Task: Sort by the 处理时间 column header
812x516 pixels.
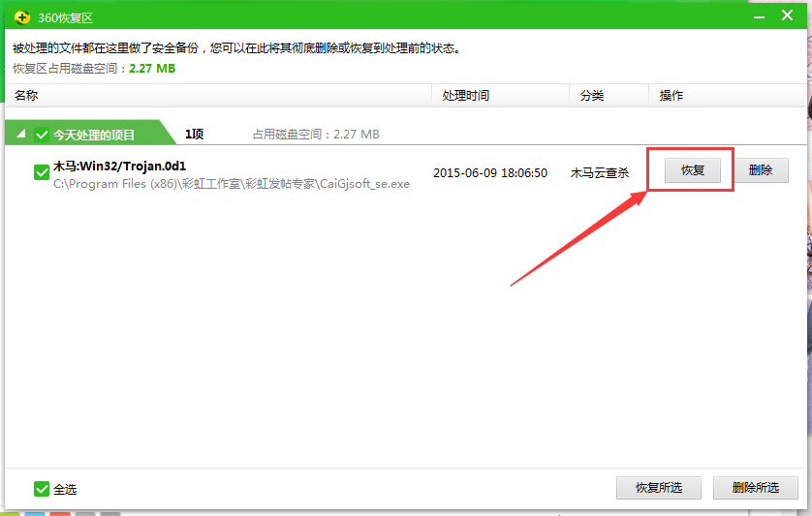Action: click(500, 95)
